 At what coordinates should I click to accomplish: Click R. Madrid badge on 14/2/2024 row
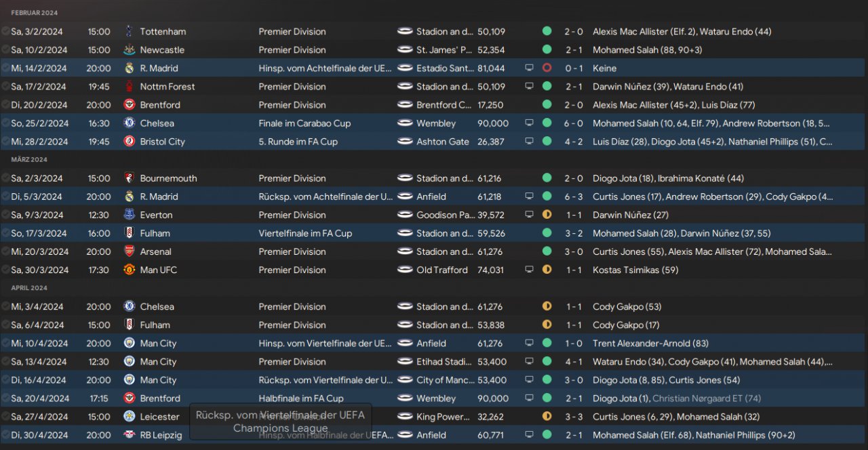pyautogui.click(x=130, y=68)
